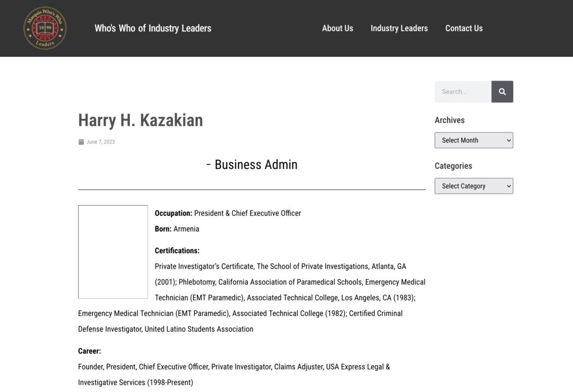The height and width of the screenshot is (392, 573).
Task: Open the About Us menu item
Action: pyautogui.click(x=337, y=28)
